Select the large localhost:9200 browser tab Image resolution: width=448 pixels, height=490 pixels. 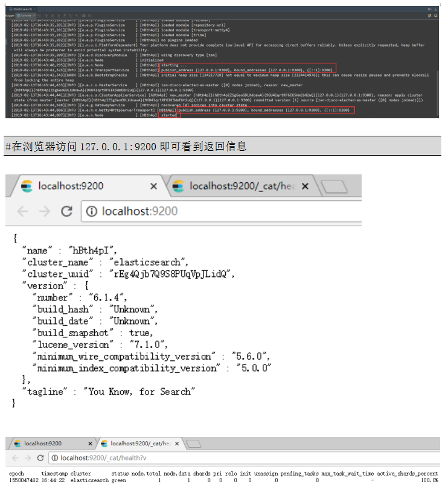[88, 186]
